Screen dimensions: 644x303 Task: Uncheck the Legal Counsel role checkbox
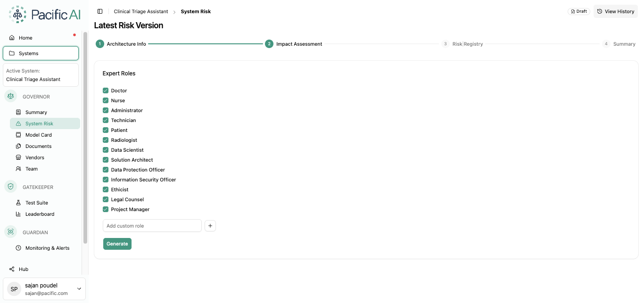click(106, 199)
